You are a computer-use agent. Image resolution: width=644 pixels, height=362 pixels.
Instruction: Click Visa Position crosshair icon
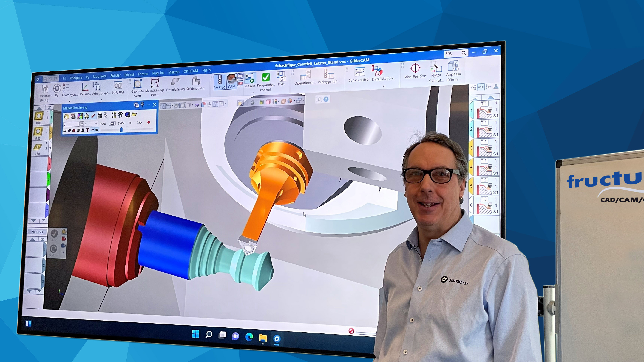[415, 68]
